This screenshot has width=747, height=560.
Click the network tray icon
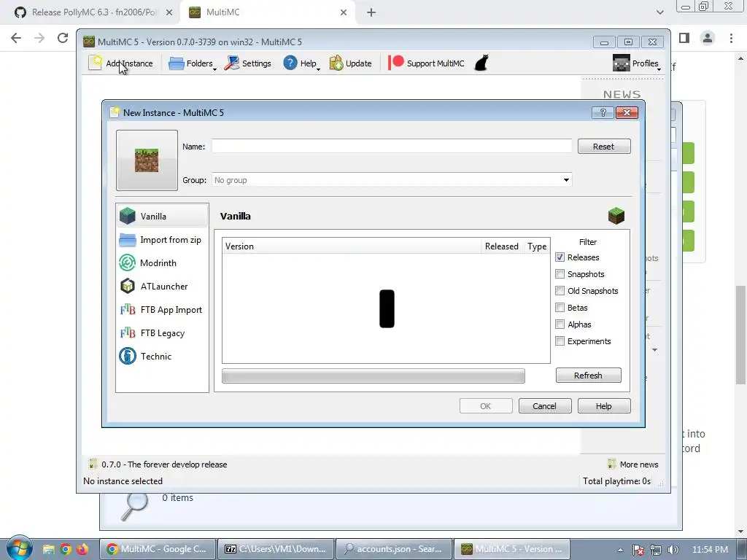click(656, 550)
